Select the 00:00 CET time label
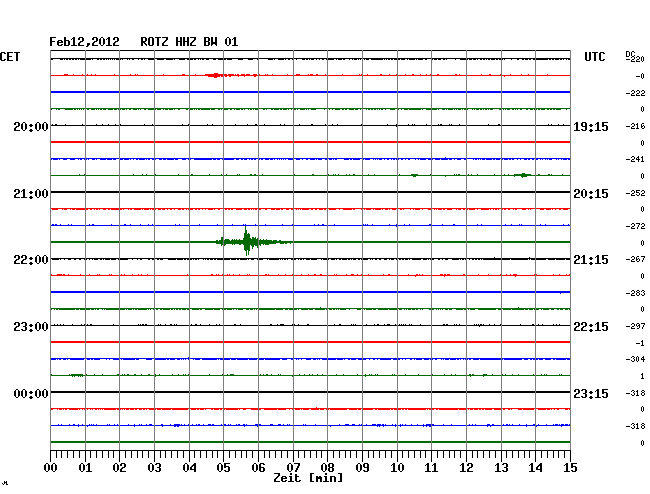The image size is (650, 494). pos(31,393)
